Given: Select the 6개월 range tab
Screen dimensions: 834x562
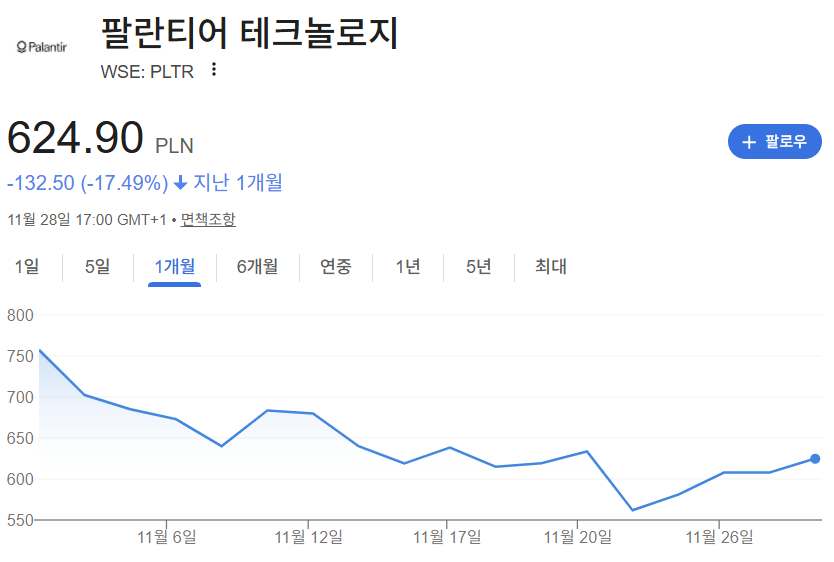Looking at the screenshot, I should [257, 266].
